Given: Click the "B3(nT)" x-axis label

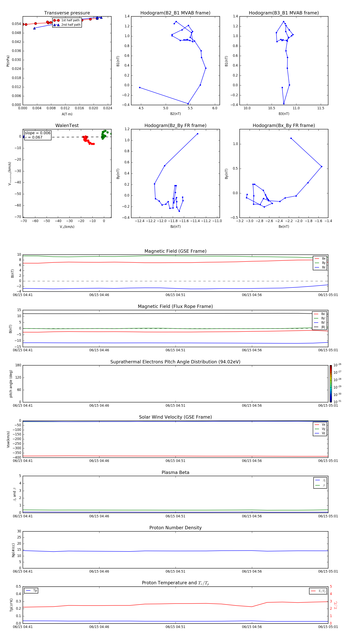Looking at the screenshot, I should coord(284,114).
